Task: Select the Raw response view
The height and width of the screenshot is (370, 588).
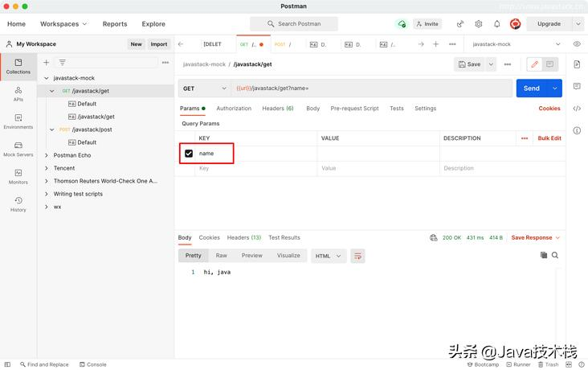Action: [221, 256]
